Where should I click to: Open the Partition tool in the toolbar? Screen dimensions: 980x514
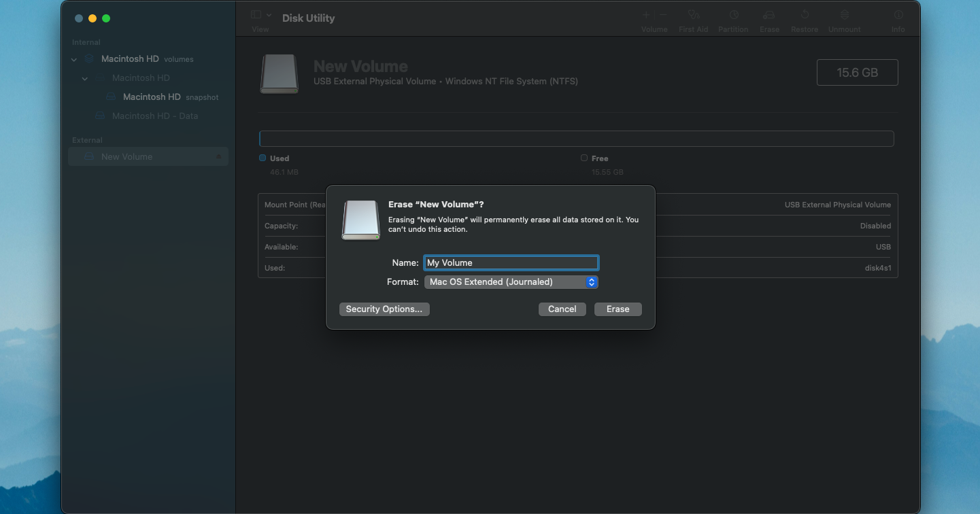coord(733,17)
